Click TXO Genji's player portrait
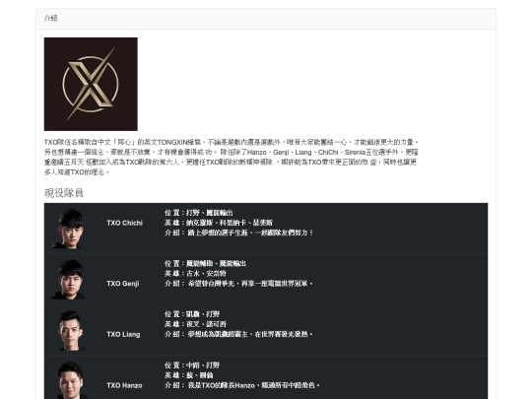The image size is (532, 399). pyautogui.click(x=69, y=279)
